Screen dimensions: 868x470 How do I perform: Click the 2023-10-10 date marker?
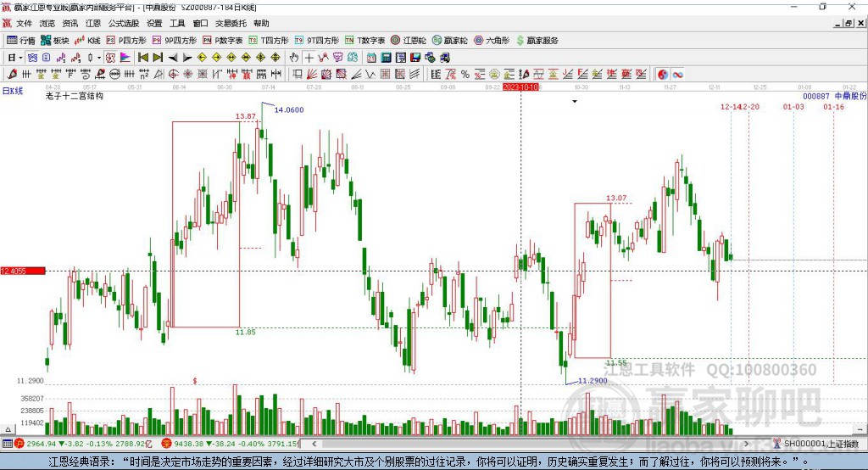[521, 87]
